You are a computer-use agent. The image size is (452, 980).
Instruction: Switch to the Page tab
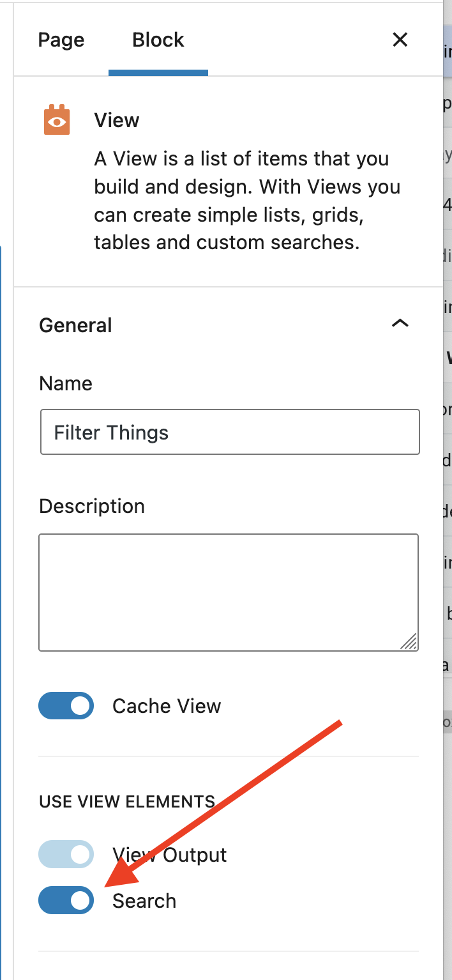[x=61, y=40]
